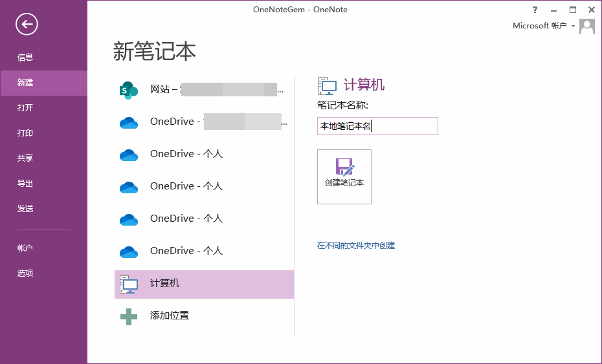
Task: Maximize the OneNote window
Action: point(573,10)
